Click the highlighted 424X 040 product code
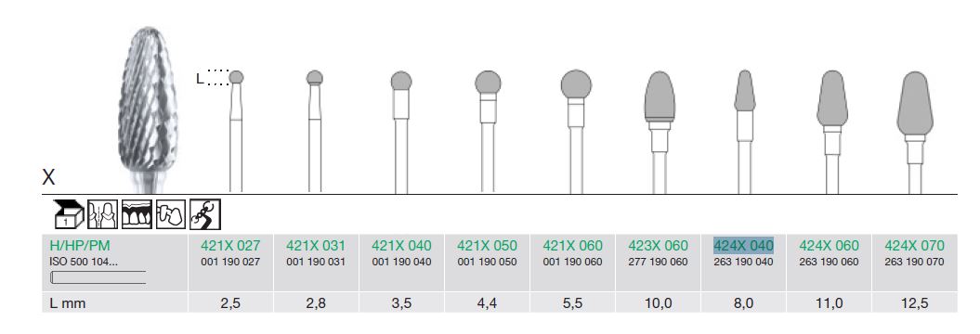The image size is (980, 334). (x=743, y=245)
